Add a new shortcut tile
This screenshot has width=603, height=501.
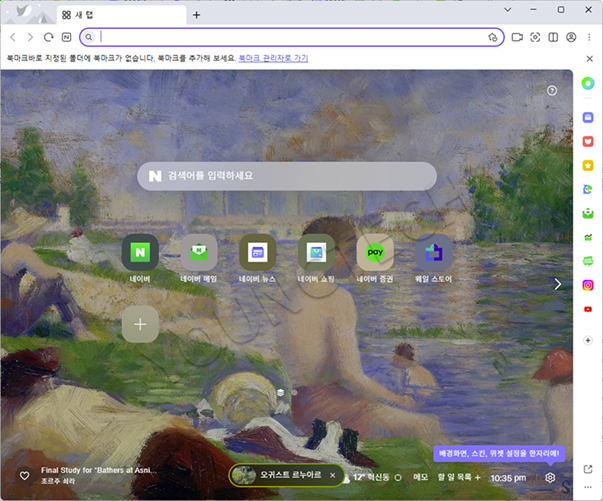[140, 324]
